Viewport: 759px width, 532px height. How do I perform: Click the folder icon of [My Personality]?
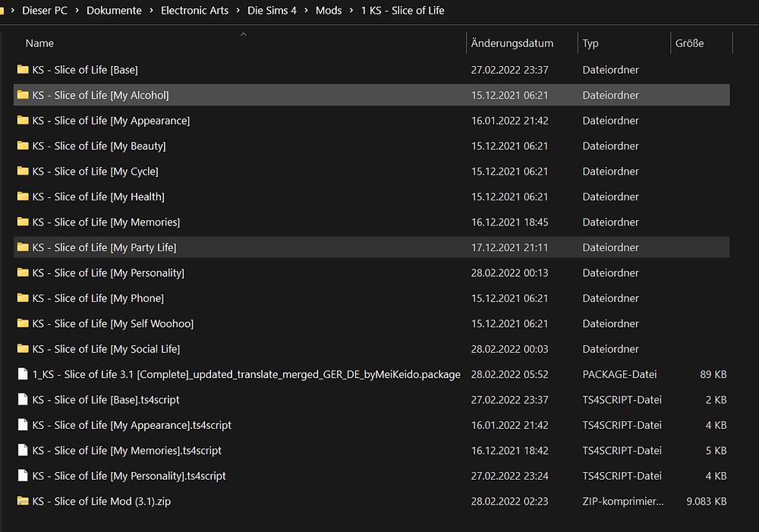click(23, 272)
